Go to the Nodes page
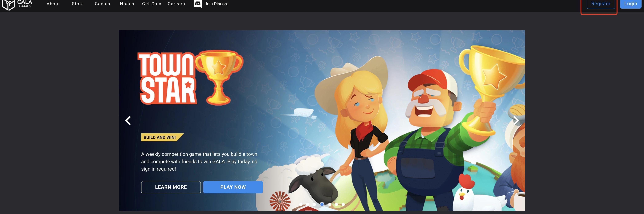 [x=127, y=4]
